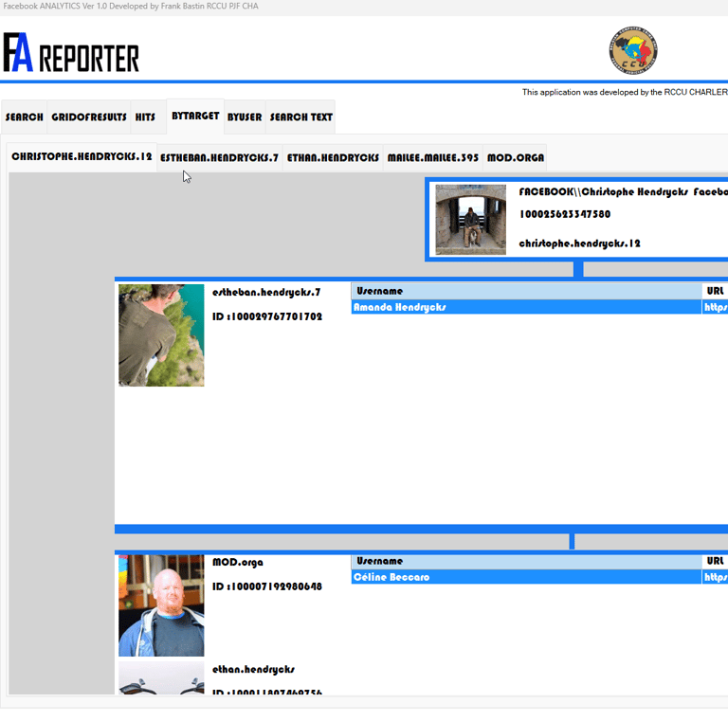Switch to MAILEE.MAILEE.395 target tab
Image resolution: width=728 pixels, height=721 pixels.
tap(433, 157)
